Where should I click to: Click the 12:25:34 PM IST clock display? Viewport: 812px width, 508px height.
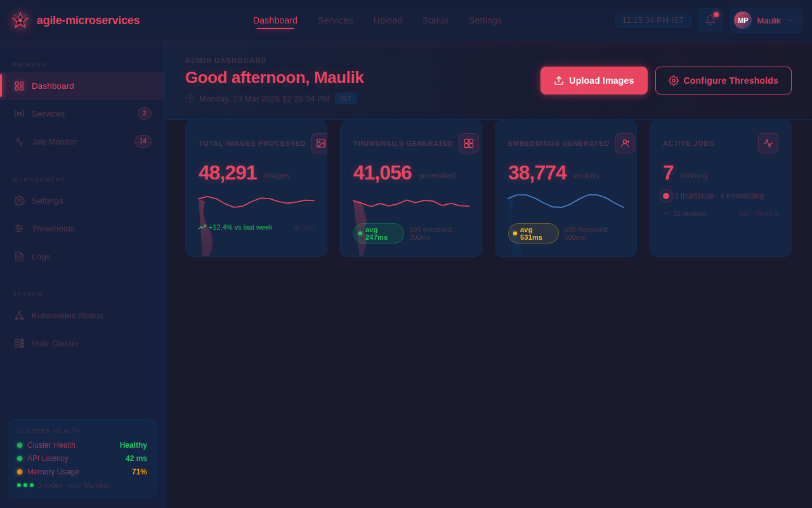coord(653,20)
